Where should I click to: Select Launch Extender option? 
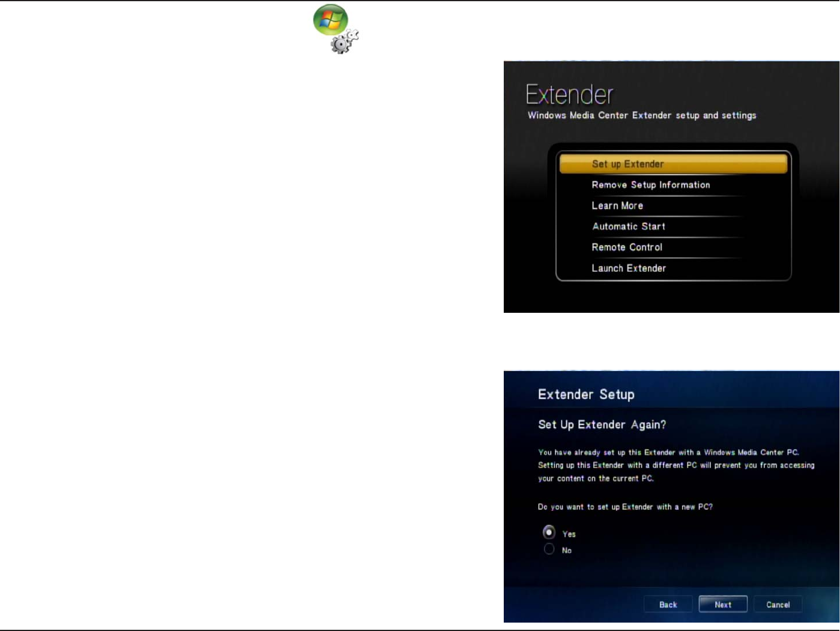(629, 268)
